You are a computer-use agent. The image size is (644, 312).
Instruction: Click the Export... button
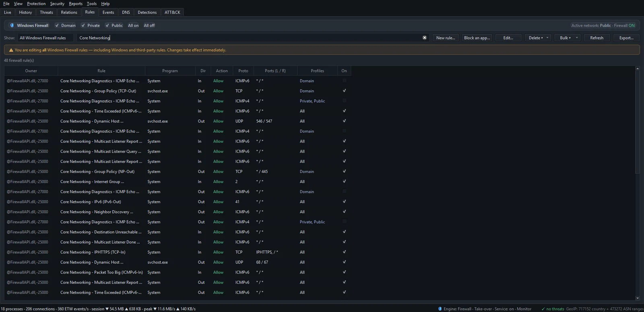626,38
